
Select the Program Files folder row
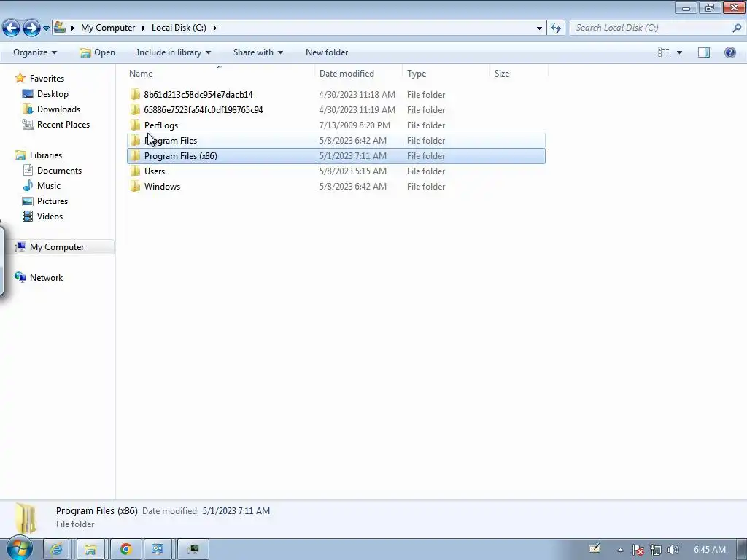(336, 141)
